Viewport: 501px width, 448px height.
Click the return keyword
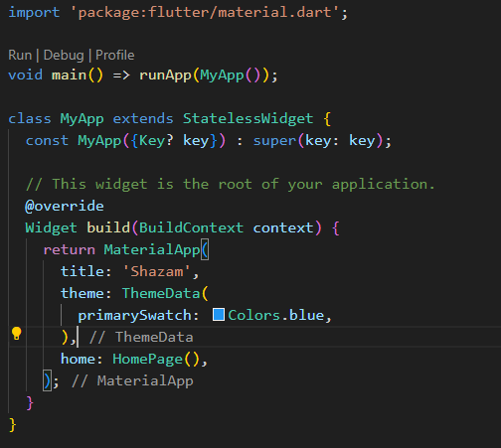[x=70, y=249]
